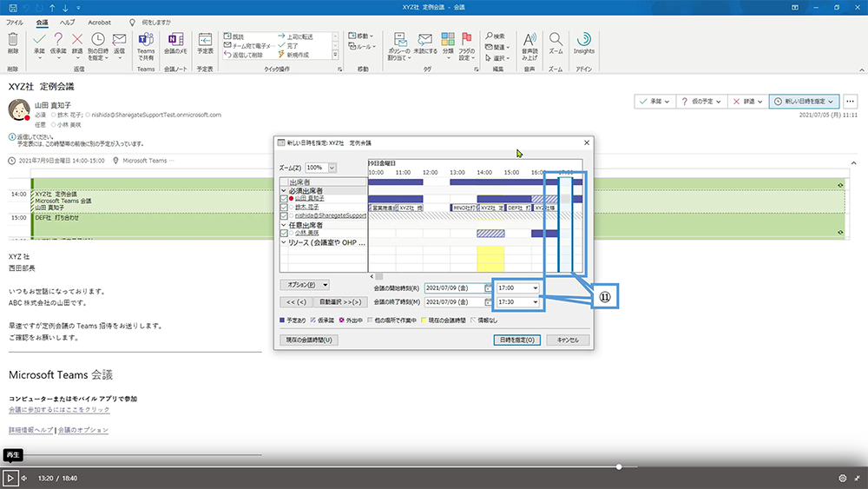Click the Share to Teams icon
The image size is (868, 489).
[146, 39]
